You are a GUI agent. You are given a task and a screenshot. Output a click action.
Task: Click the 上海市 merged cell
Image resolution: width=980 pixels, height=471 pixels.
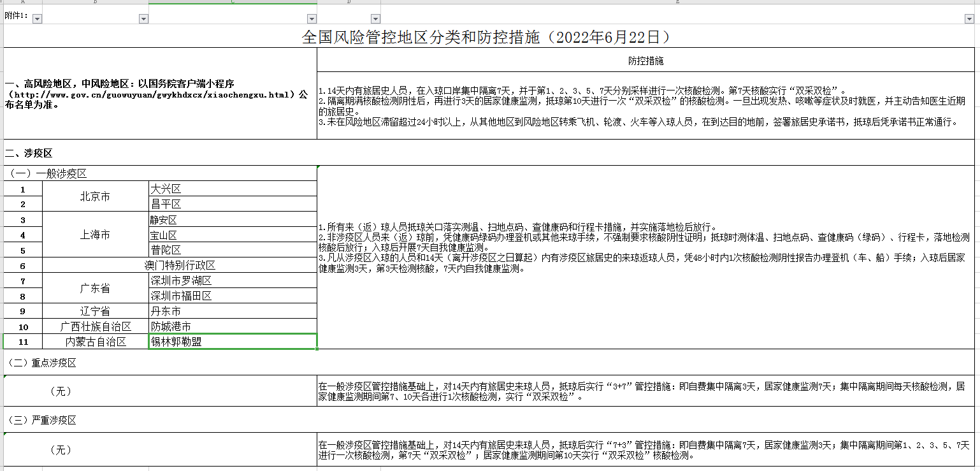tap(95, 235)
